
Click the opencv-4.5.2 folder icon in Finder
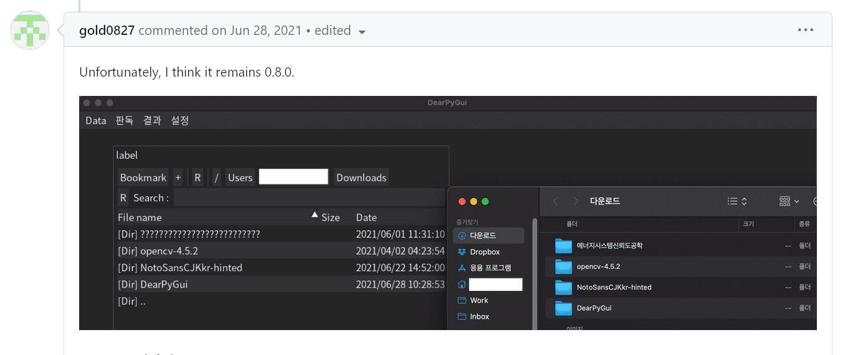(x=563, y=267)
